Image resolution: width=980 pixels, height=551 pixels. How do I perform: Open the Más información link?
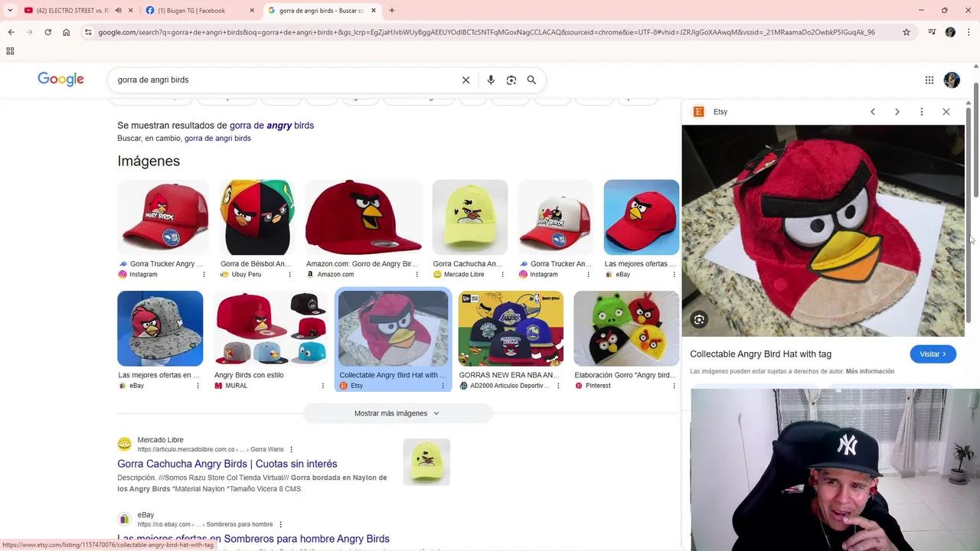pos(870,371)
